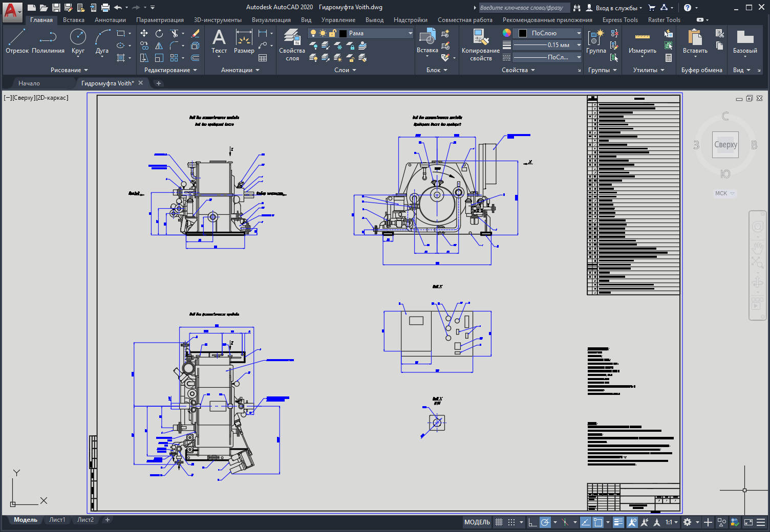Click the keyword search input field
The height and width of the screenshot is (532, 770).
tap(522, 8)
